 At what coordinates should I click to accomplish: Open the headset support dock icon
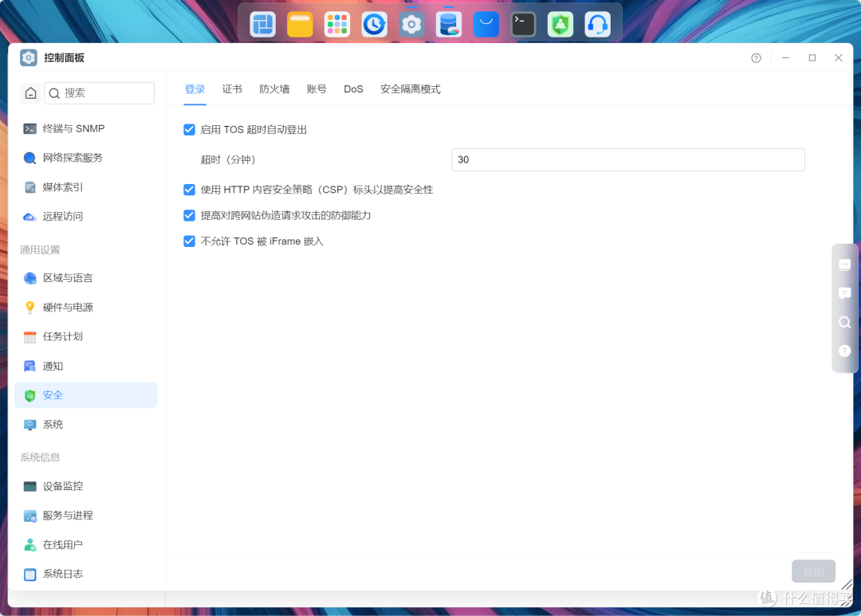point(597,24)
